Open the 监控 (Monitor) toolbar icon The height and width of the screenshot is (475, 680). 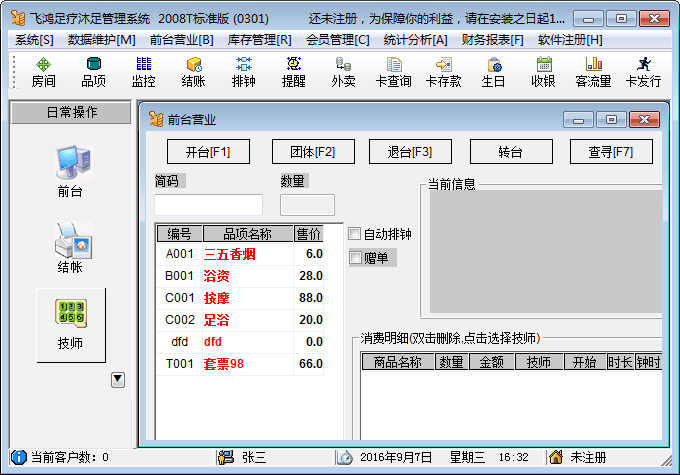[143, 72]
